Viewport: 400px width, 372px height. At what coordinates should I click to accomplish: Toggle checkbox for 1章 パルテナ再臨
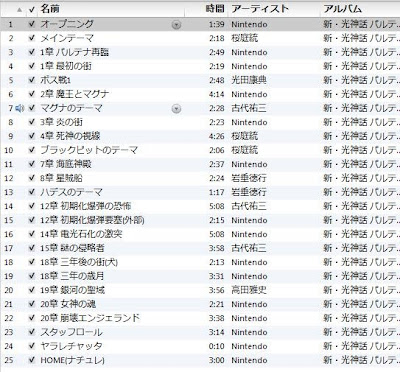(32, 52)
